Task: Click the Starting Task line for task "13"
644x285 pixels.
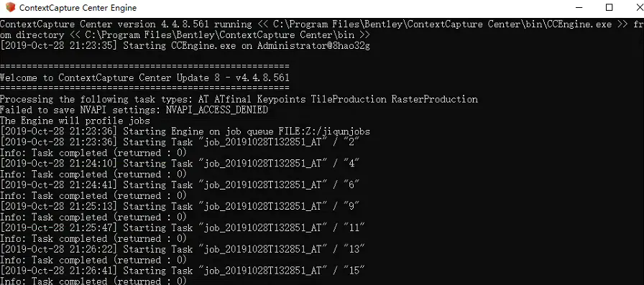Action: click(x=183, y=249)
